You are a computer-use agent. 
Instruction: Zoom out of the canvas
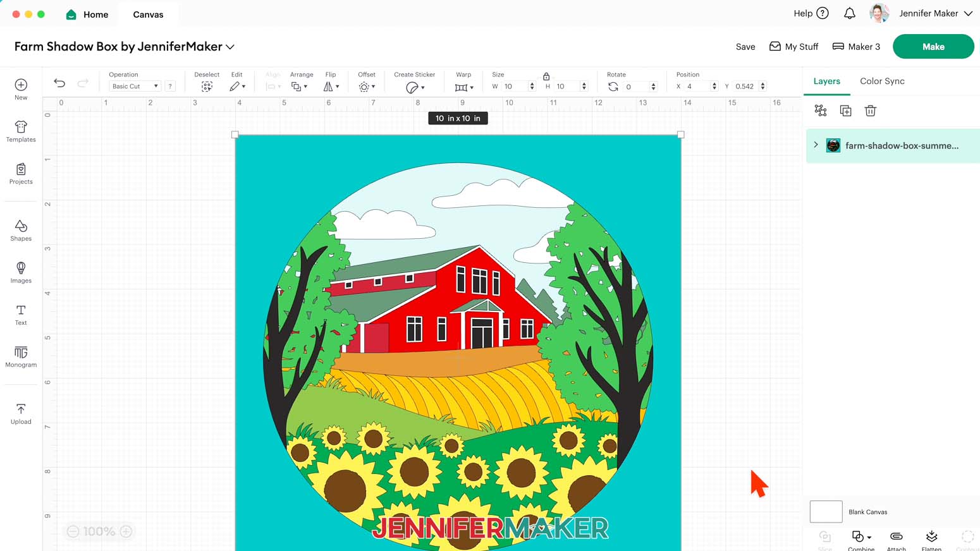click(73, 531)
